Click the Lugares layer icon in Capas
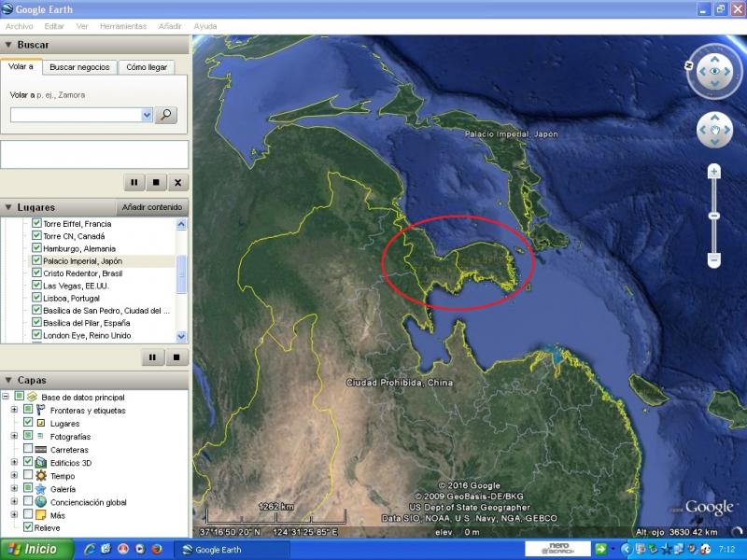The width and height of the screenshot is (747, 560). pyautogui.click(x=41, y=423)
